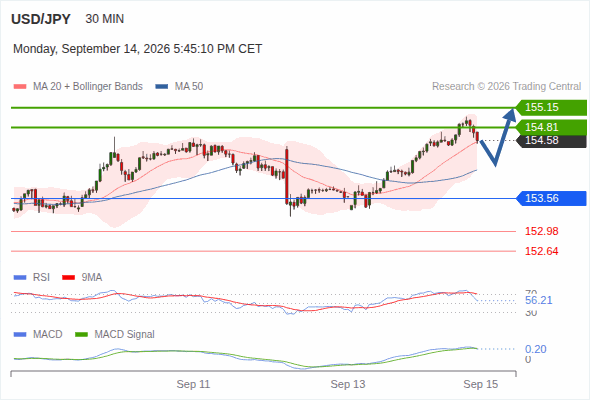This screenshot has height=400, width=590.
Task: Click the RSI 30 level axis label
Action: [x=531, y=313]
